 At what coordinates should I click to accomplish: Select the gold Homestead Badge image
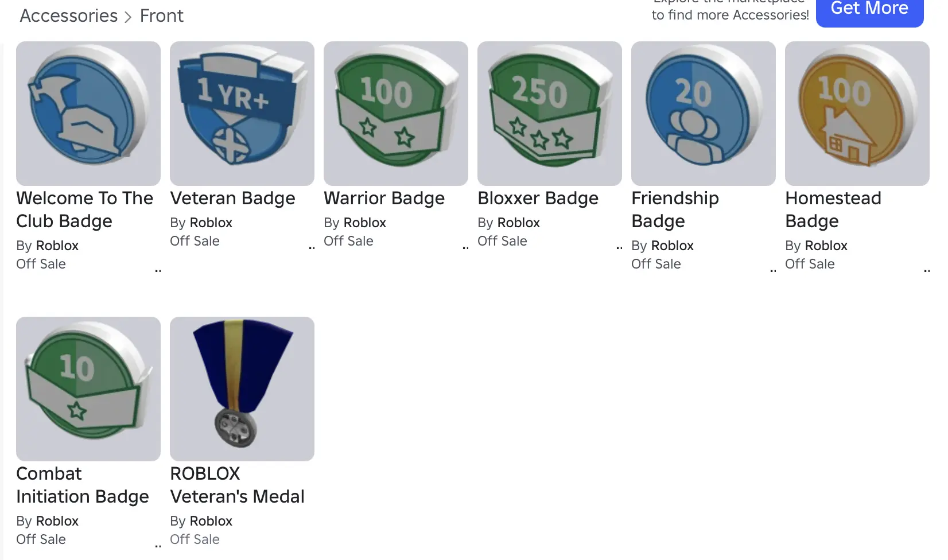[857, 114]
